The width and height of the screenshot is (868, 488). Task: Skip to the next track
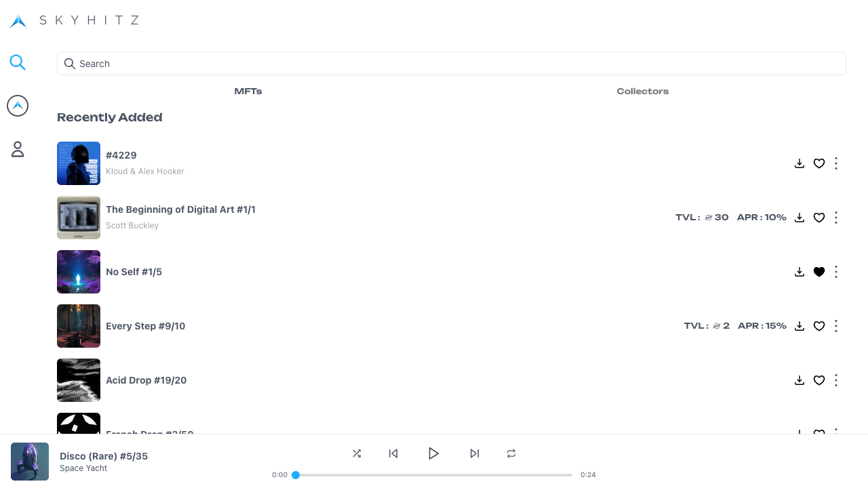[475, 453]
